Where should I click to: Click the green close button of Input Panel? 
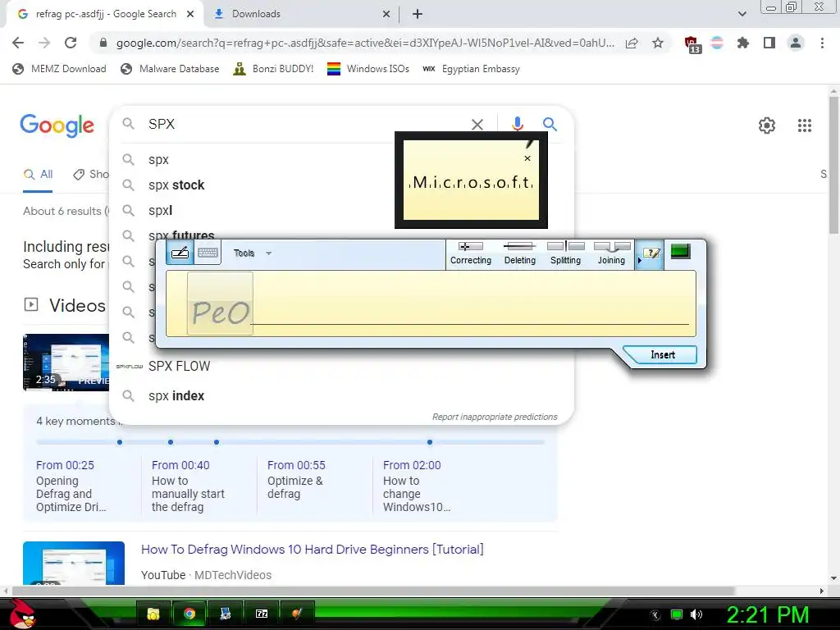680,251
